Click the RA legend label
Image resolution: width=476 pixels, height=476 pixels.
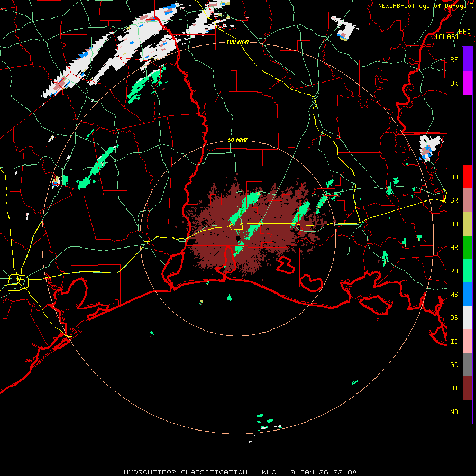click(454, 271)
